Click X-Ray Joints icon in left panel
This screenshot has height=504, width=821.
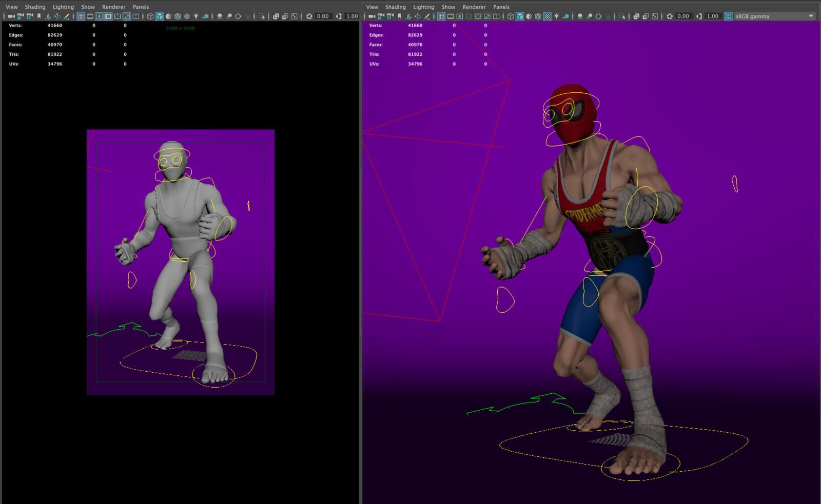(294, 16)
